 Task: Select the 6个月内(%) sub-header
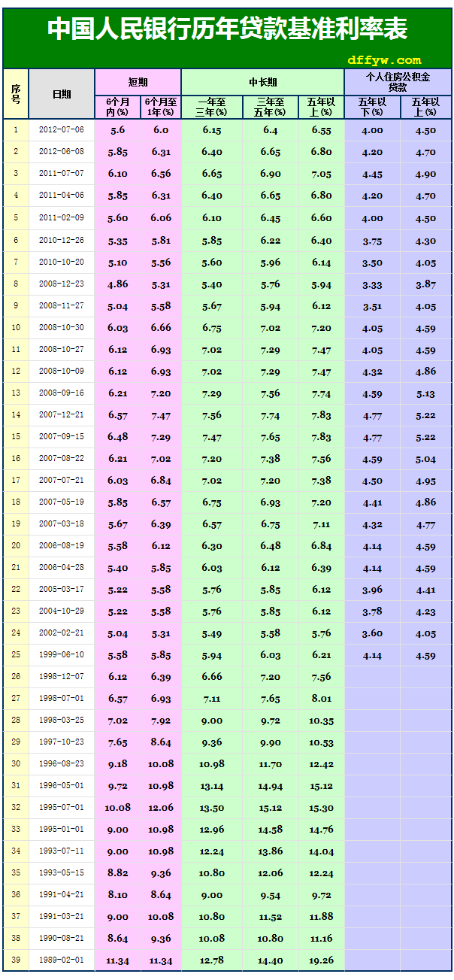tap(117, 107)
